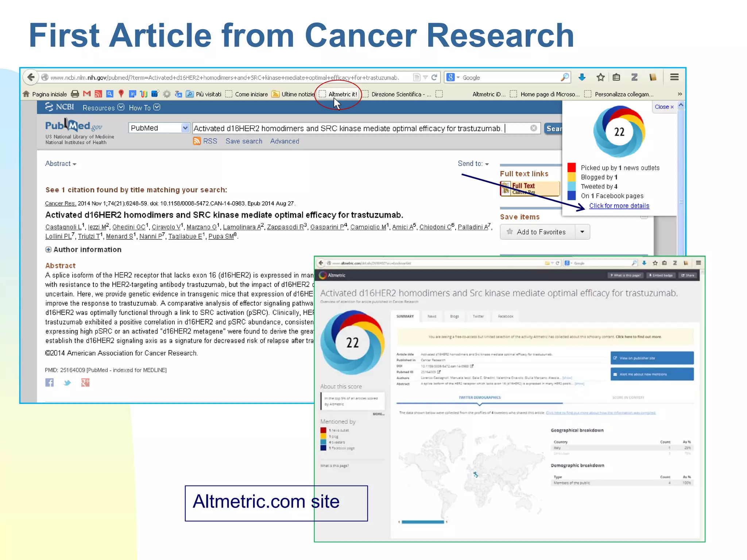
Task: Click the Cancer Res. journal link
Action: click(x=61, y=203)
